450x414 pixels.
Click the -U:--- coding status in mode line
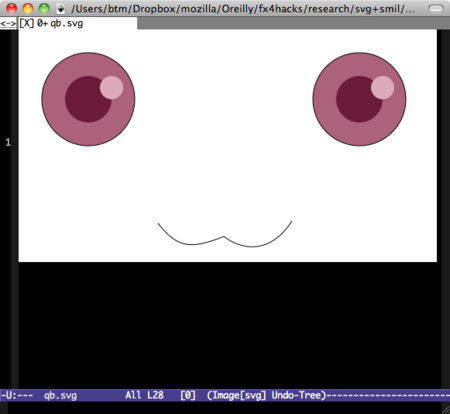[17, 395]
